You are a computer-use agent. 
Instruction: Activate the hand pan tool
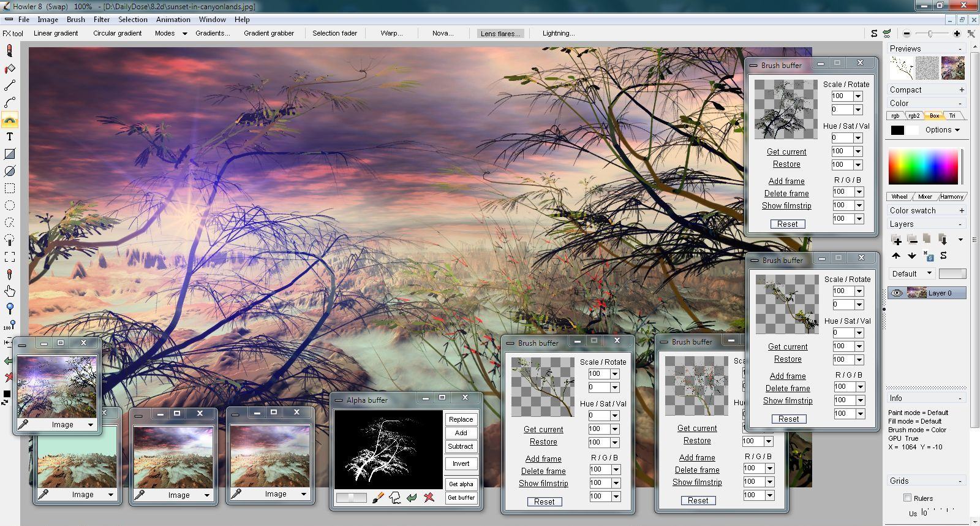pyautogui.click(x=10, y=291)
